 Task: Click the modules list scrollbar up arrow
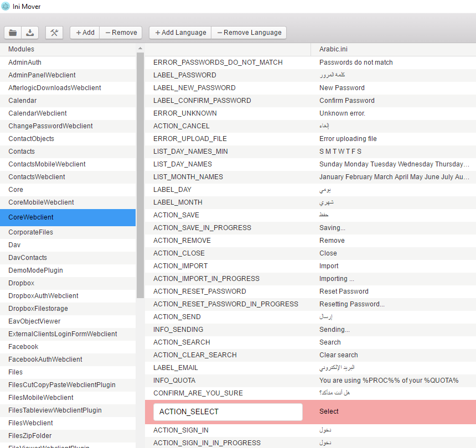coord(139,50)
